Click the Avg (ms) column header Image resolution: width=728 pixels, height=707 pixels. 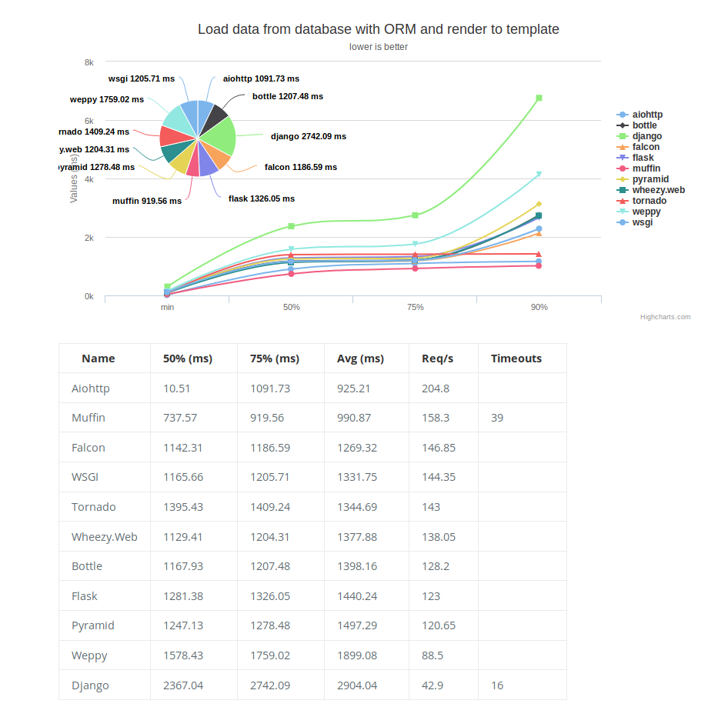click(x=360, y=359)
